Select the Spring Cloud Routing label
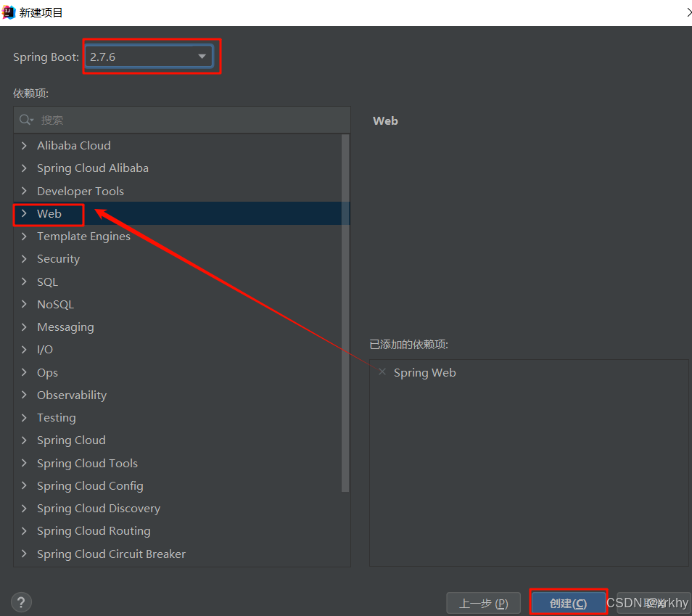The width and height of the screenshot is (692, 616). [x=94, y=531]
